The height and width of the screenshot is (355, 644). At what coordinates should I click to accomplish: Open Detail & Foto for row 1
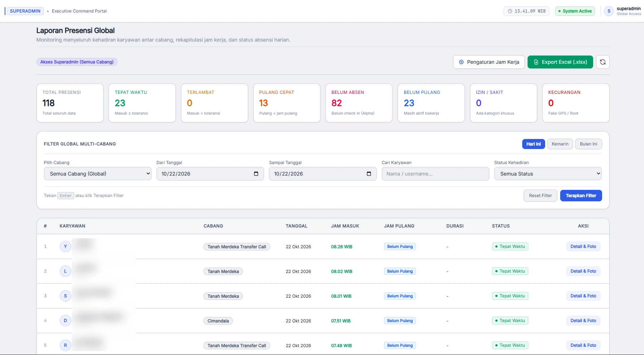click(x=583, y=246)
